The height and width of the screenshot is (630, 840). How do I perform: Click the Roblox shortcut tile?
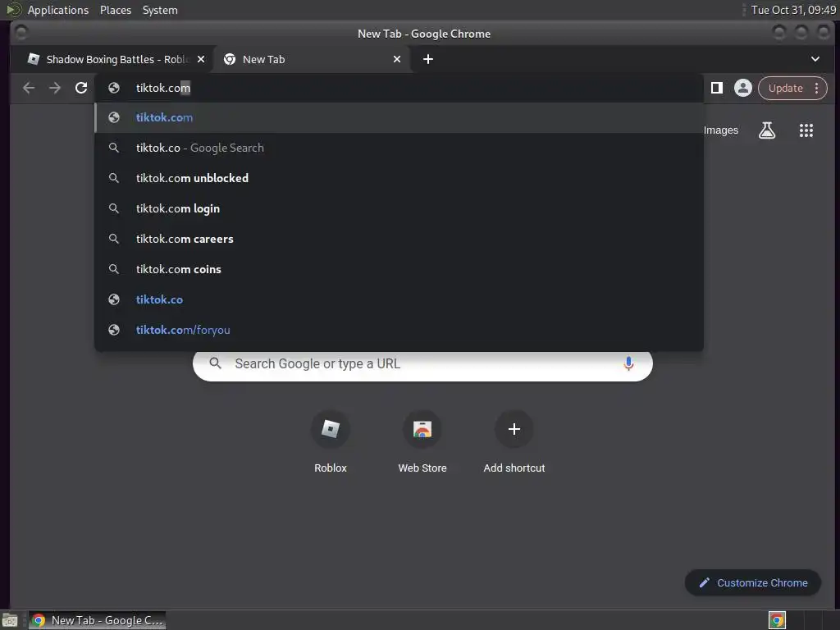330,442
